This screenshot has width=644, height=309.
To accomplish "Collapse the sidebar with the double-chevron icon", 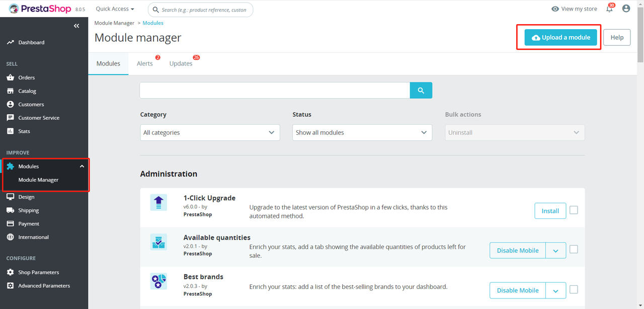I will 76,26.
